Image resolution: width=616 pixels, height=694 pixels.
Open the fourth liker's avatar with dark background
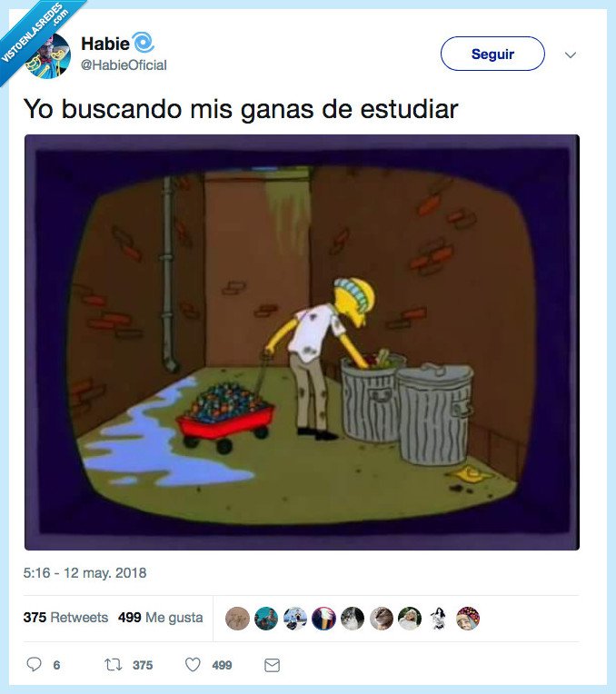pyautogui.click(x=323, y=618)
